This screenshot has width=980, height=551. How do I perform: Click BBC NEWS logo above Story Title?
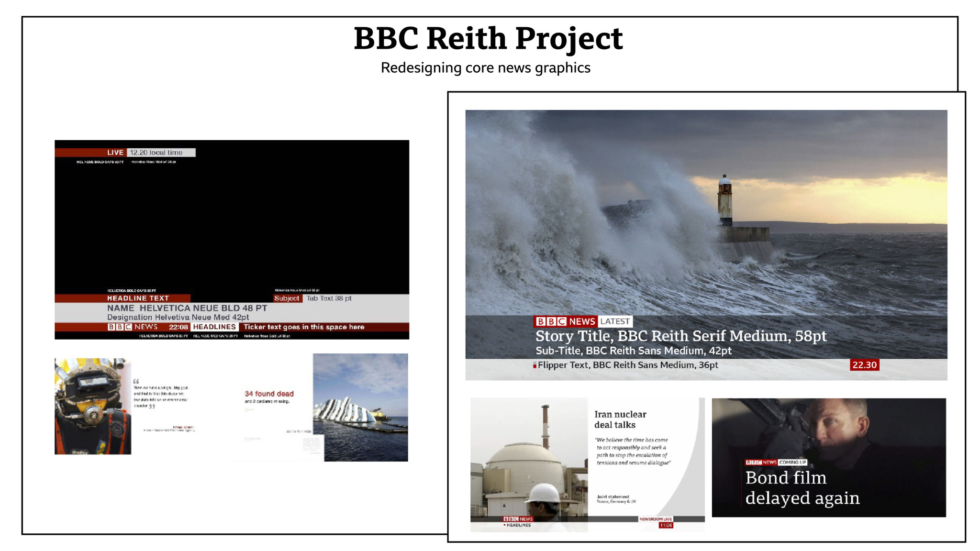[x=565, y=321]
